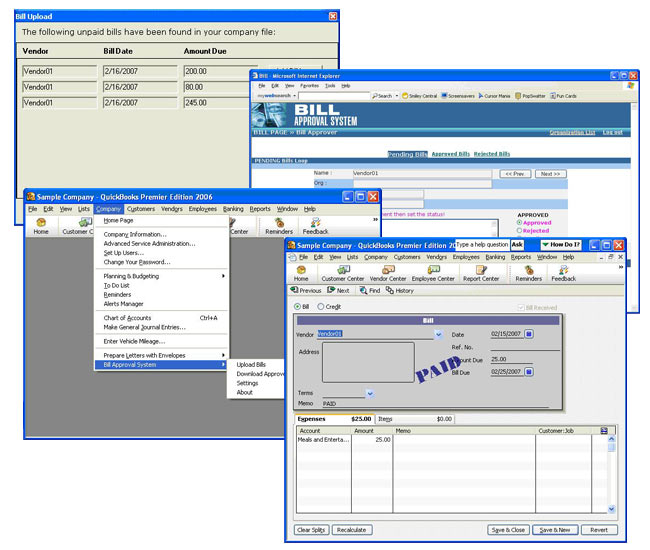The width and height of the screenshot is (650, 550).
Task: Click Feedback icon in back QuickBooks window
Action: click(x=315, y=226)
